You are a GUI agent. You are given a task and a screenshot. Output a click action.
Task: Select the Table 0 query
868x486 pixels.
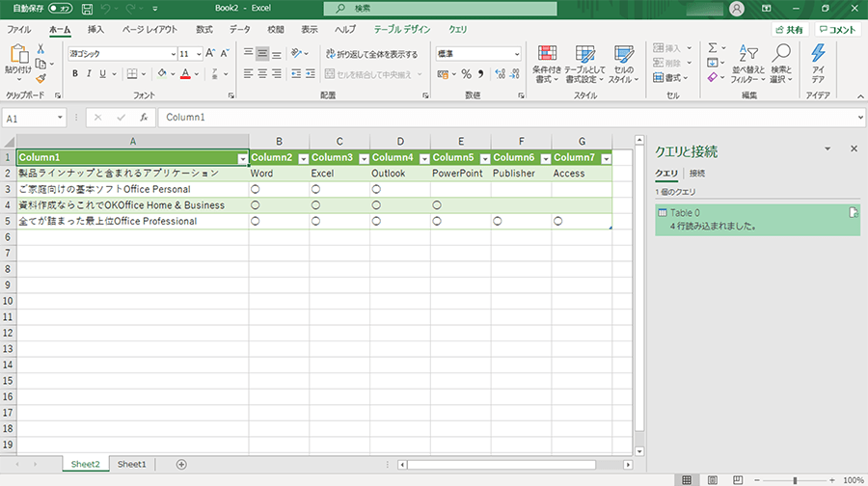(757, 220)
